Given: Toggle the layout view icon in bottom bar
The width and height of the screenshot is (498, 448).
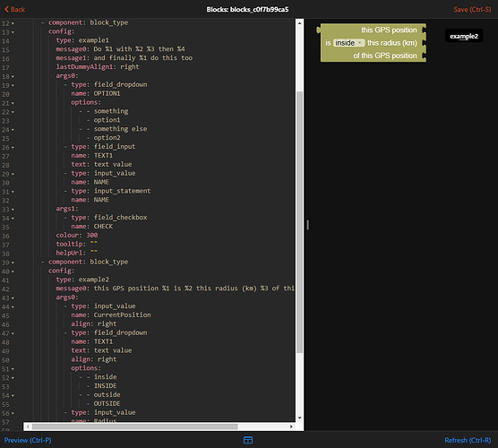Looking at the screenshot, I should [248, 440].
